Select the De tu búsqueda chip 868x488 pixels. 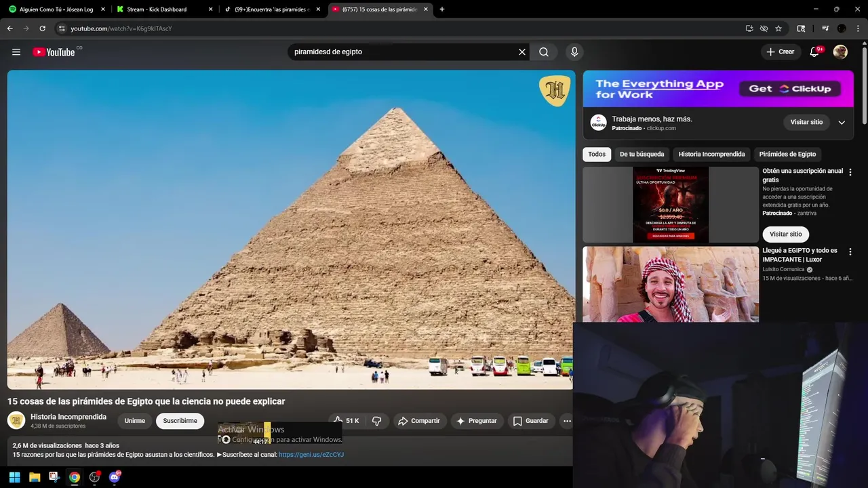[x=642, y=155]
